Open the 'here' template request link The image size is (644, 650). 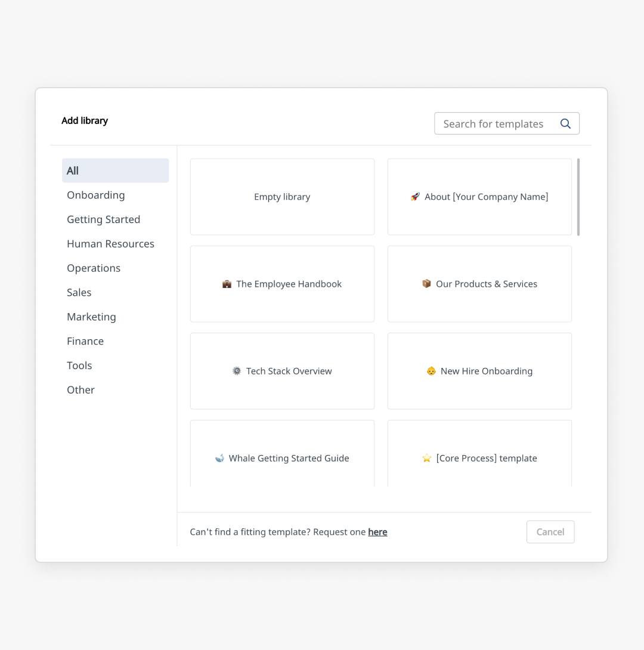pyautogui.click(x=377, y=532)
